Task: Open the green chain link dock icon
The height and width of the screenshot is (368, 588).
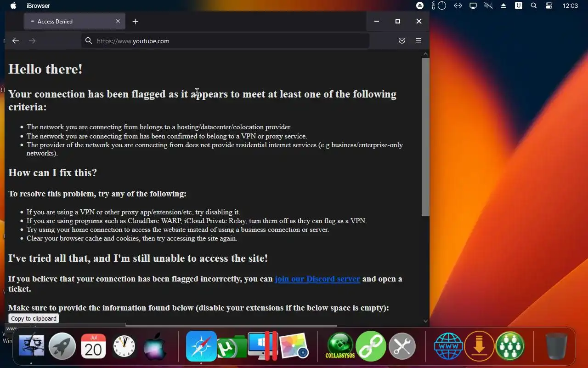Action: point(371,346)
